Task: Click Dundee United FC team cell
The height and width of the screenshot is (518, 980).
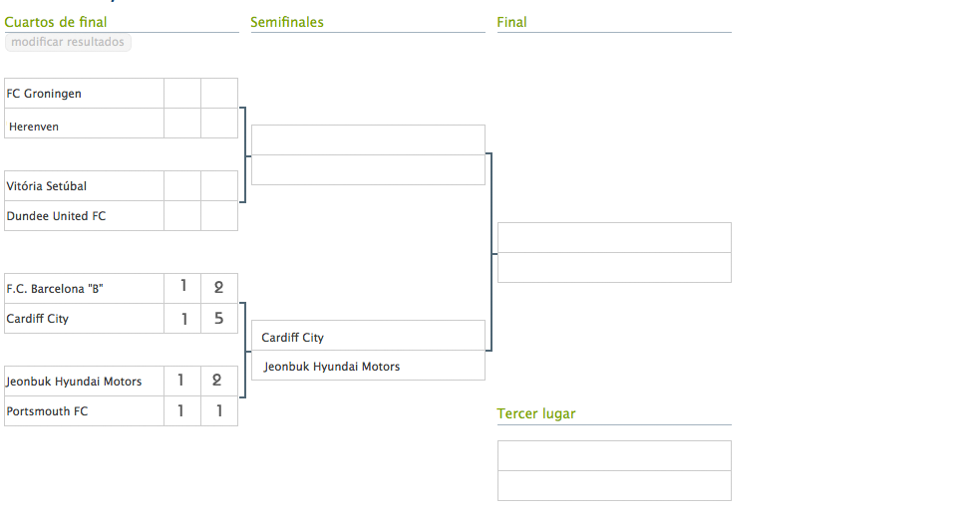Action: (x=84, y=216)
